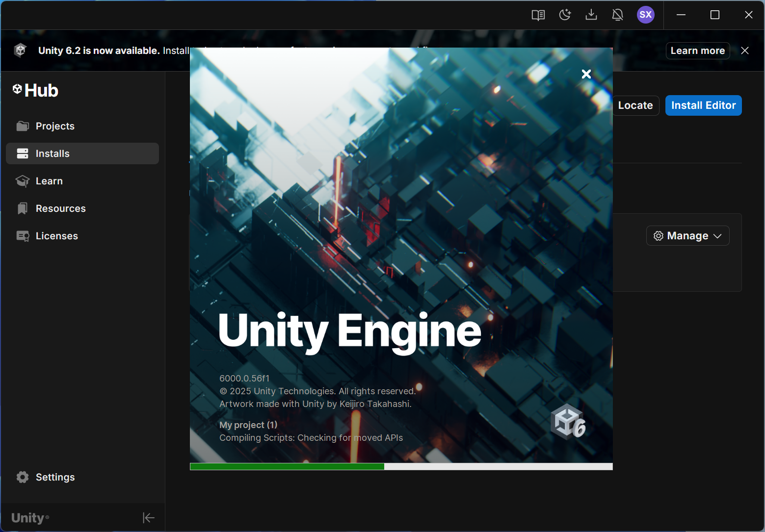Collapse the sidebar with the arrow icon
Viewport: 765px width, 532px height.
point(149,518)
